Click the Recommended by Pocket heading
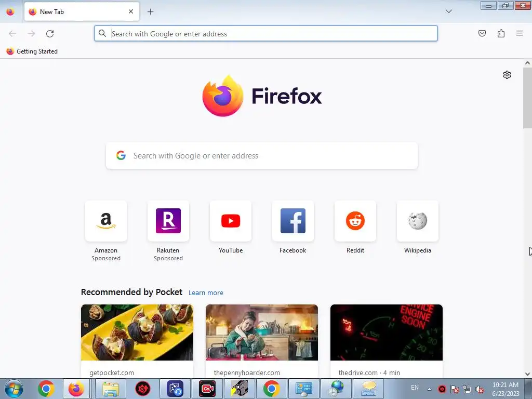 click(131, 292)
